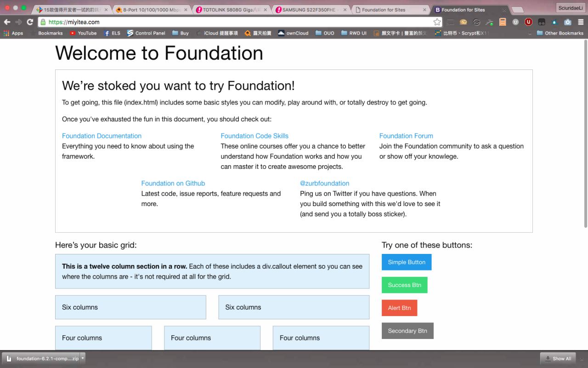Reload the page with the refresh icon
This screenshot has width=588, height=368.
(30, 22)
